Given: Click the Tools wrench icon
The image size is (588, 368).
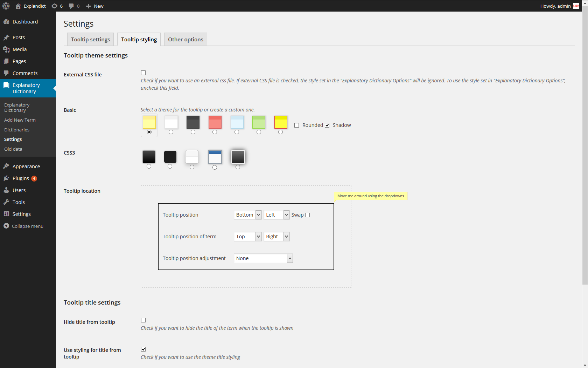Looking at the screenshot, I should click(6, 202).
